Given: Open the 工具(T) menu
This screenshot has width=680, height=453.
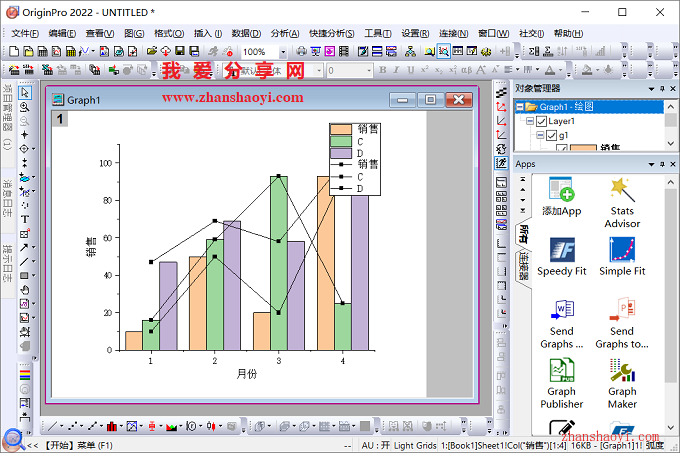Looking at the screenshot, I should click(378, 33).
